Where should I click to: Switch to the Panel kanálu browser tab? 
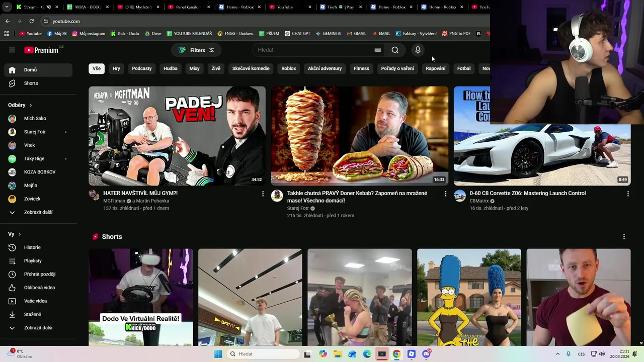(189, 7)
